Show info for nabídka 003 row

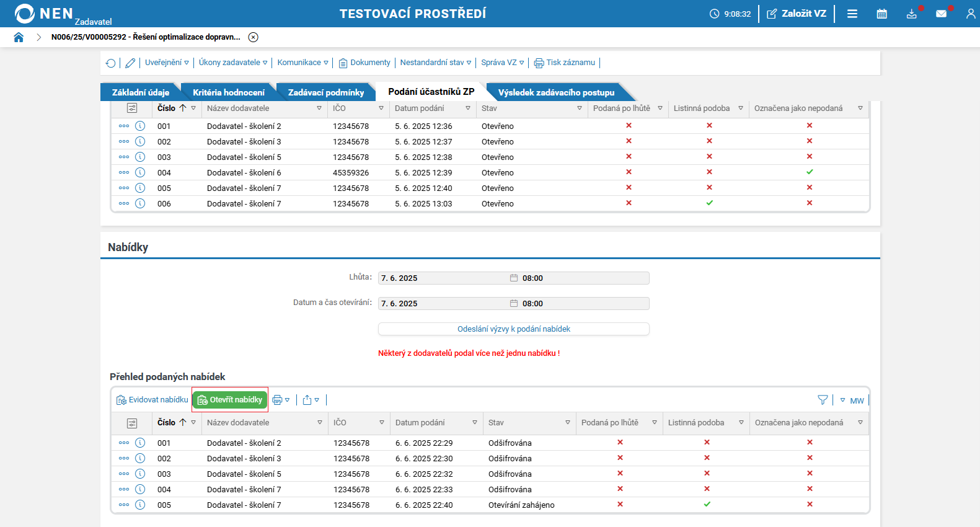tap(140, 474)
